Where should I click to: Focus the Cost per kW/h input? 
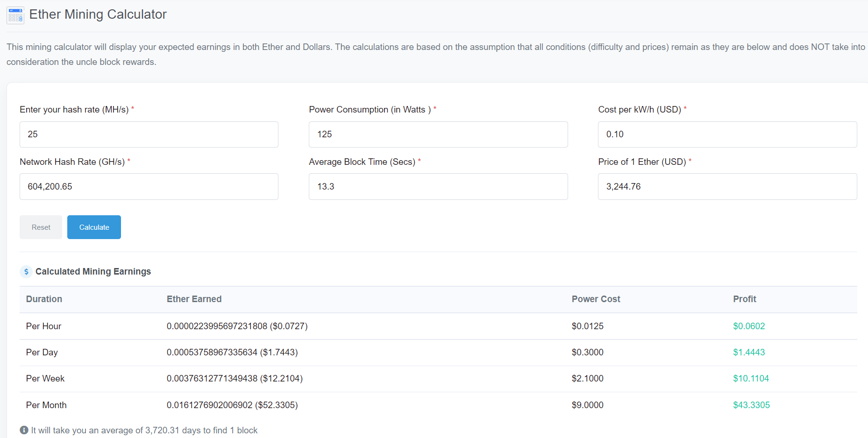coord(727,134)
